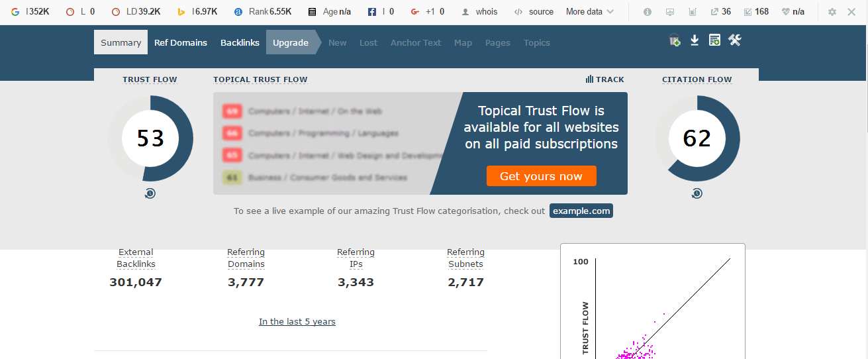
Task: Click the Referring Domains label
Action: click(246, 258)
